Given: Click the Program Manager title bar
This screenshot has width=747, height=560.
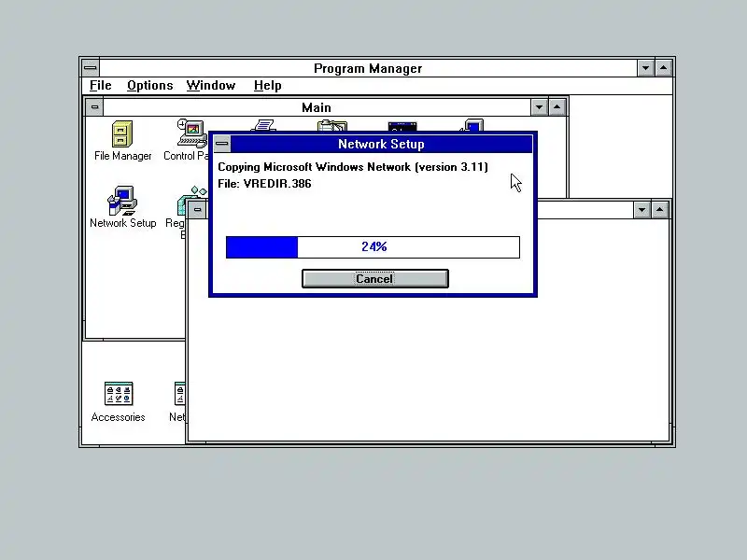Looking at the screenshot, I should pos(368,68).
